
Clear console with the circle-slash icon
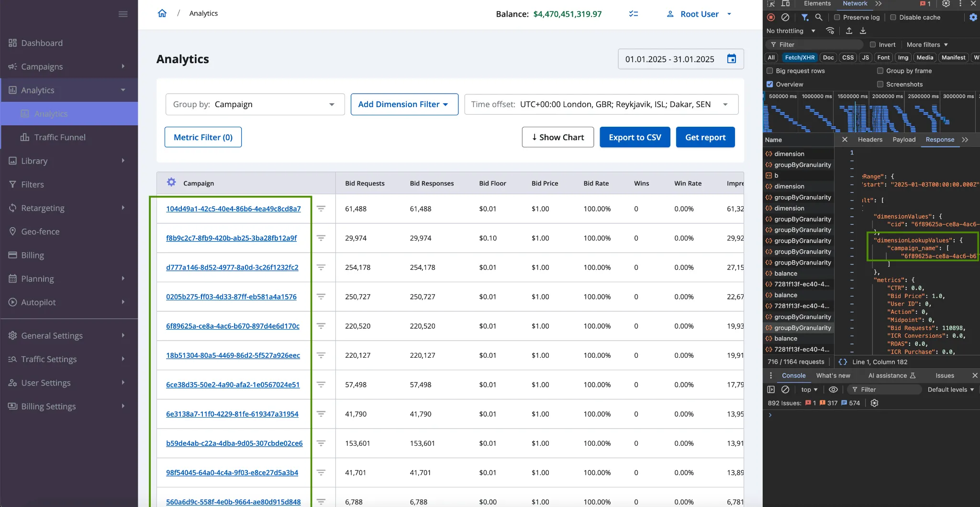tap(785, 390)
